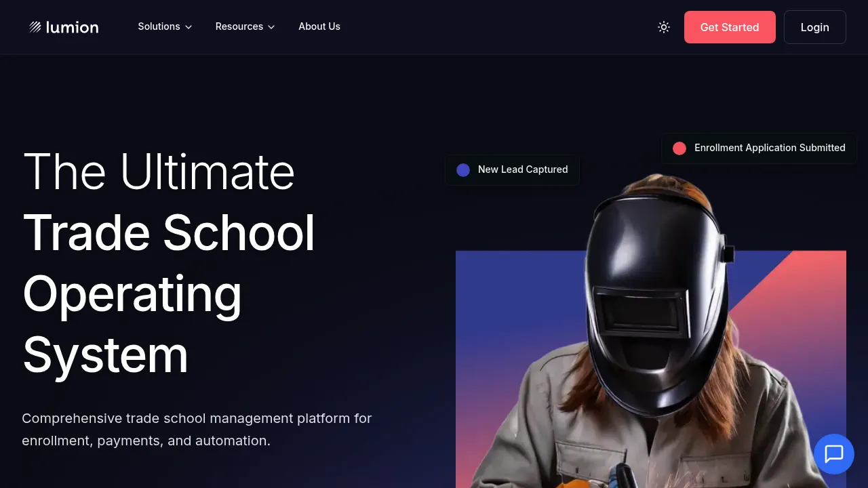Expand the Resources dropdown menu

tap(245, 26)
